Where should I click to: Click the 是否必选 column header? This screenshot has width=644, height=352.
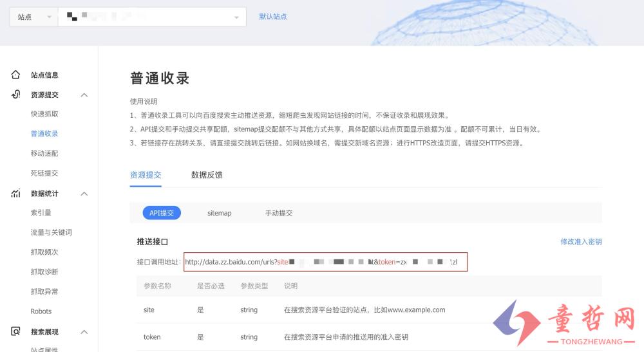coord(211,286)
